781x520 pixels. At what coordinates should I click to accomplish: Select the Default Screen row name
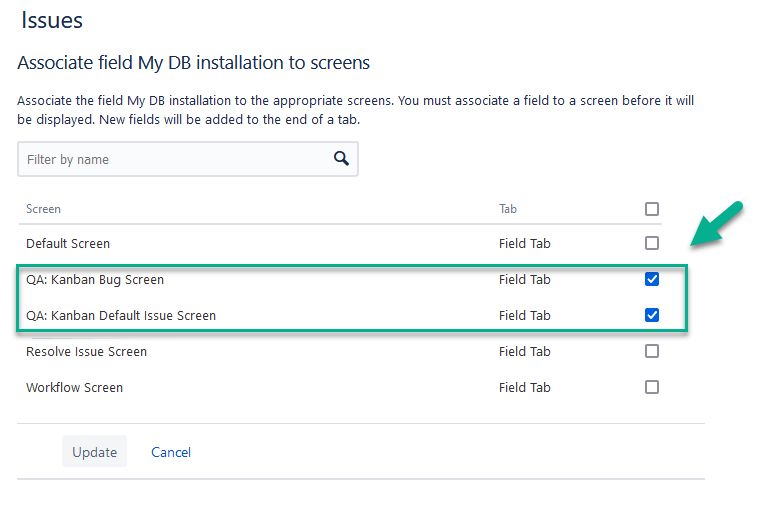(68, 243)
